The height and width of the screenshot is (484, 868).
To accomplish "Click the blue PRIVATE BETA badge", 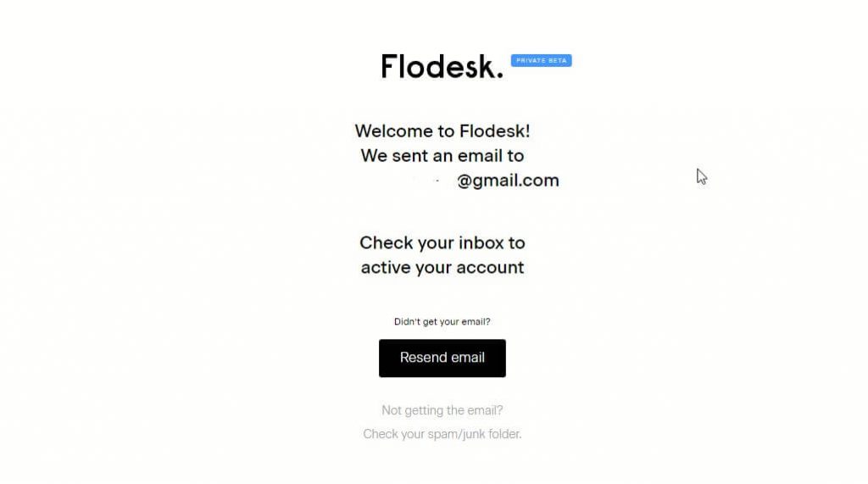I will 541,61.
